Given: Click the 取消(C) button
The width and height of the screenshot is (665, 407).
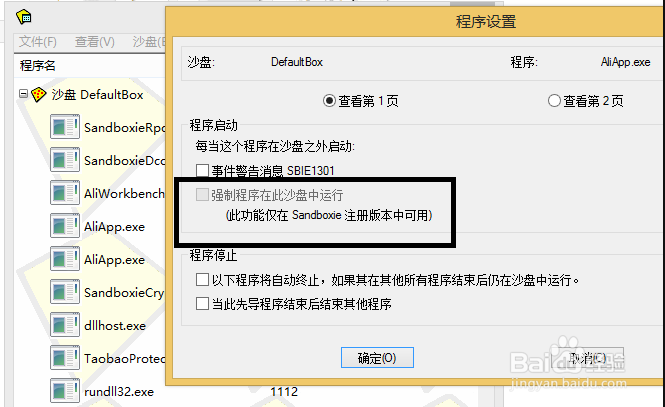Looking at the screenshot, I should point(587,358).
